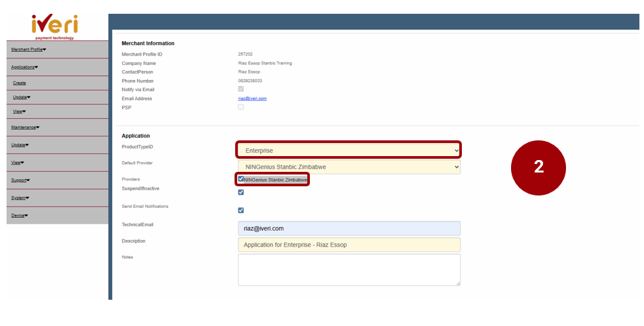The image size is (644, 326).
Task: Open the Maintenance menu
Action: (x=25, y=127)
